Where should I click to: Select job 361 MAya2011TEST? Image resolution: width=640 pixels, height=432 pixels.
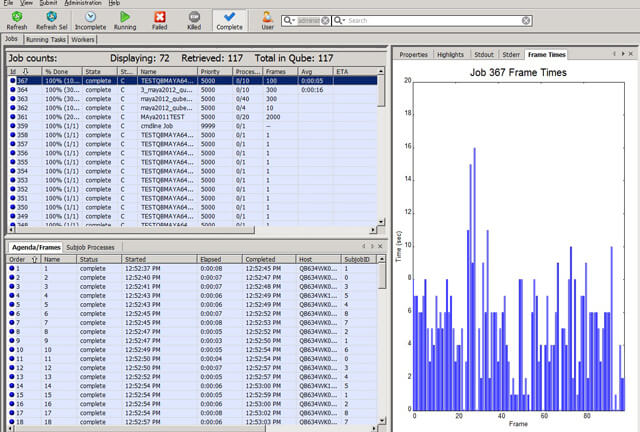192,117
